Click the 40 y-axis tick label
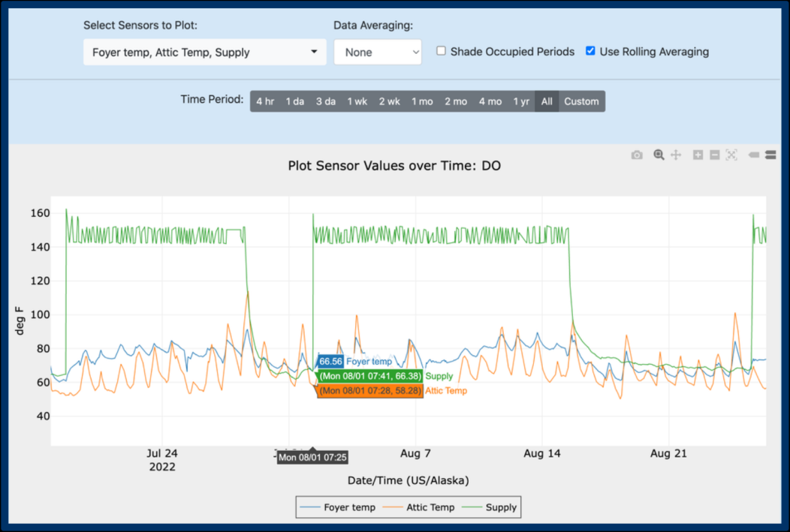The height and width of the screenshot is (532, 790). click(43, 416)
